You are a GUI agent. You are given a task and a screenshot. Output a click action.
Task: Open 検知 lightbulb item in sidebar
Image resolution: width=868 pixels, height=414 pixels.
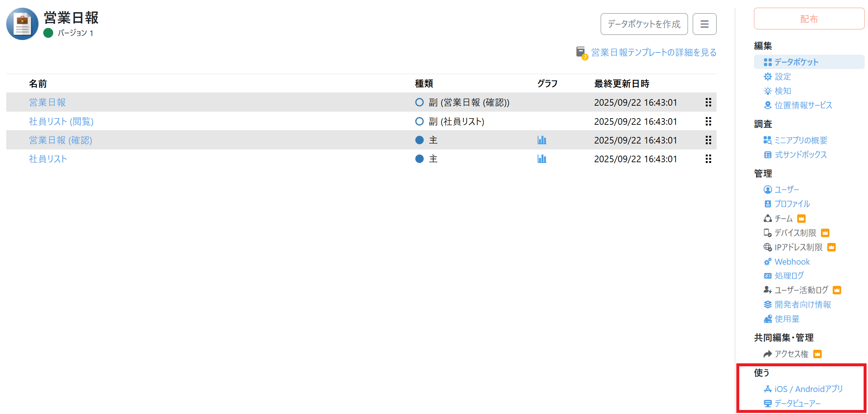[782, 91]
